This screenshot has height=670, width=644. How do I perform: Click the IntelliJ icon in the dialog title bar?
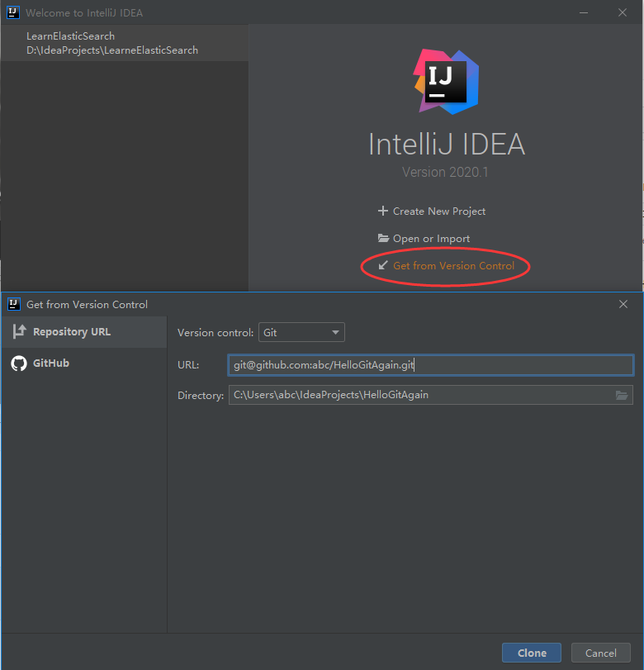(x=14, y=304)
